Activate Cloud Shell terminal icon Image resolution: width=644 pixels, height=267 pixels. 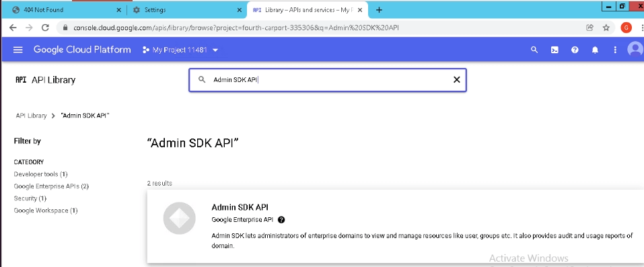[x=554, y=50]
